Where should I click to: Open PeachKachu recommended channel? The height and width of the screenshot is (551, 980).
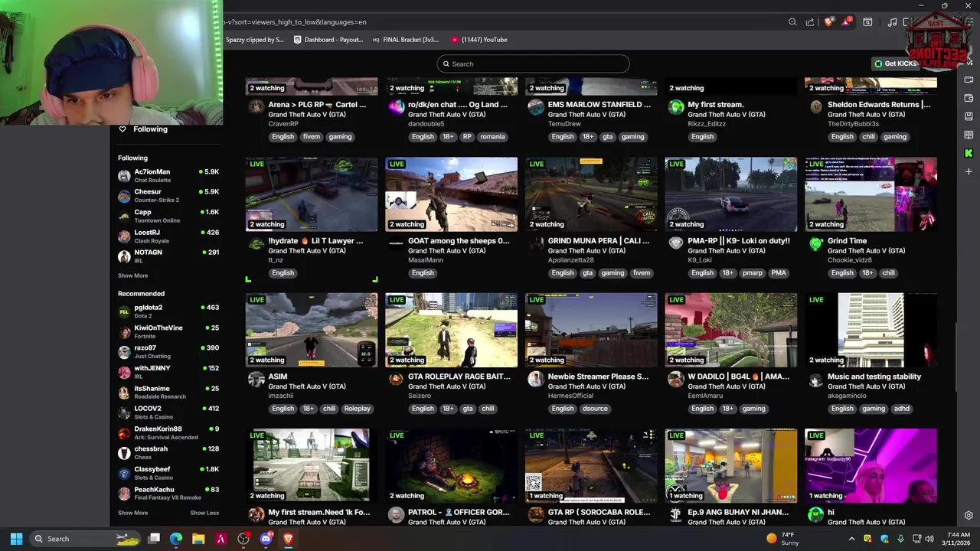click(168, 494)
